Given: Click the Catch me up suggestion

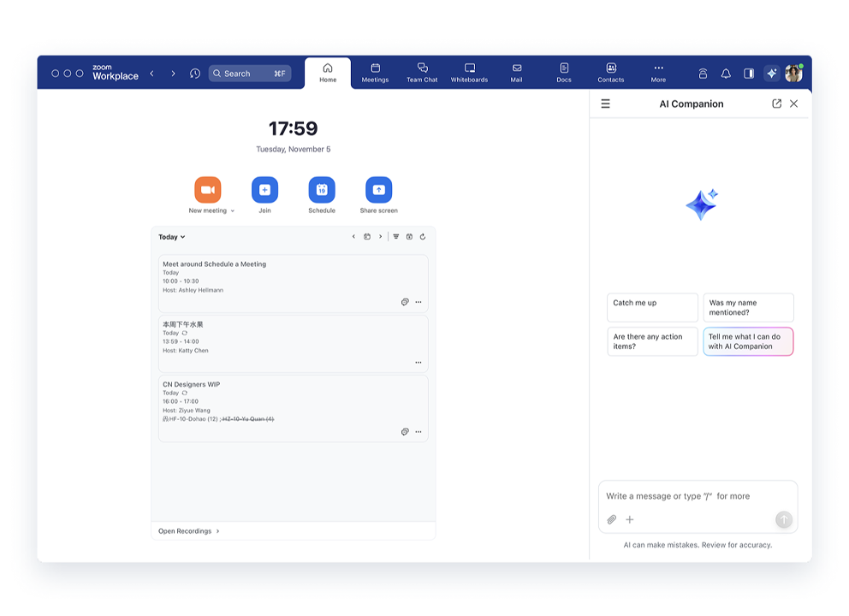Looking at the screenshot, I should [x=652, y=307].
